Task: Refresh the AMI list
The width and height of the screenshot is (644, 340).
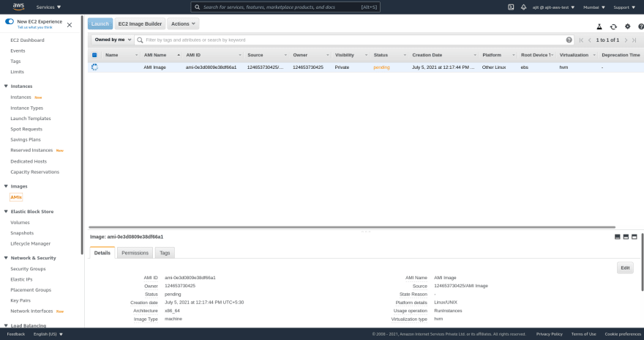Action: pos(613,26)
